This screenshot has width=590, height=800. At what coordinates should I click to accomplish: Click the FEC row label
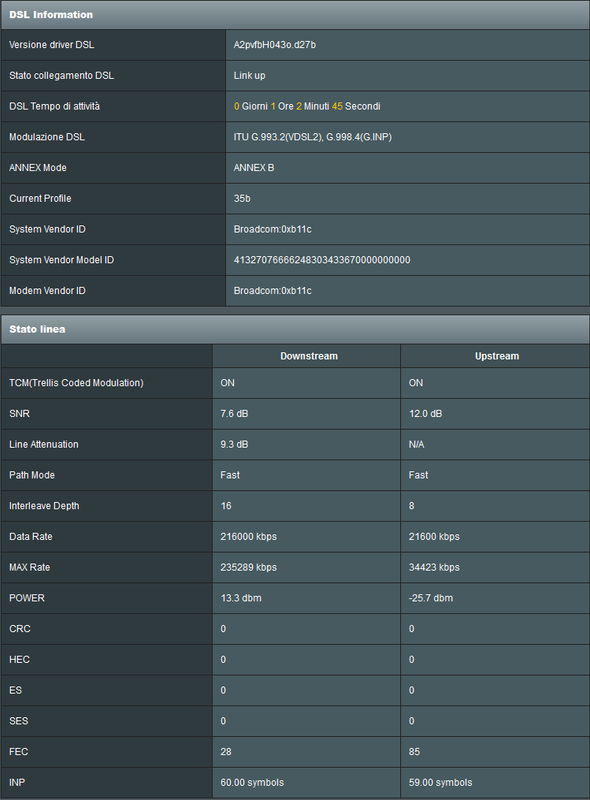tap(18, 752)
